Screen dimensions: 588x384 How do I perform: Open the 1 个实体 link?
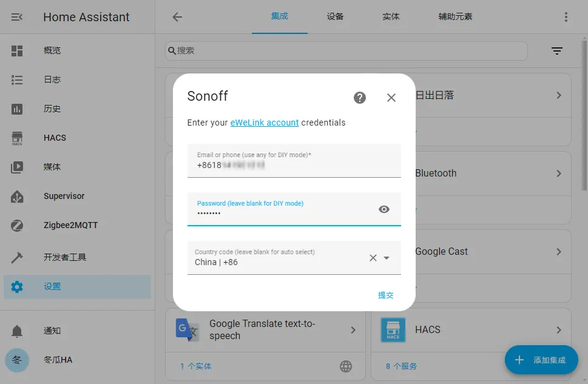196,366
